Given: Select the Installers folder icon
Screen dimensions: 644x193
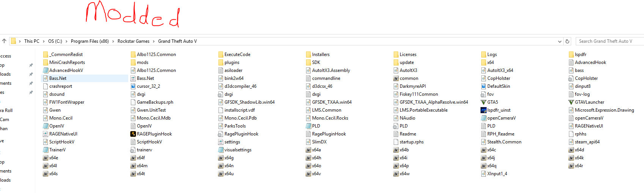Looking at the screenshot, I should pyautogui.click(x=308, y=54).
